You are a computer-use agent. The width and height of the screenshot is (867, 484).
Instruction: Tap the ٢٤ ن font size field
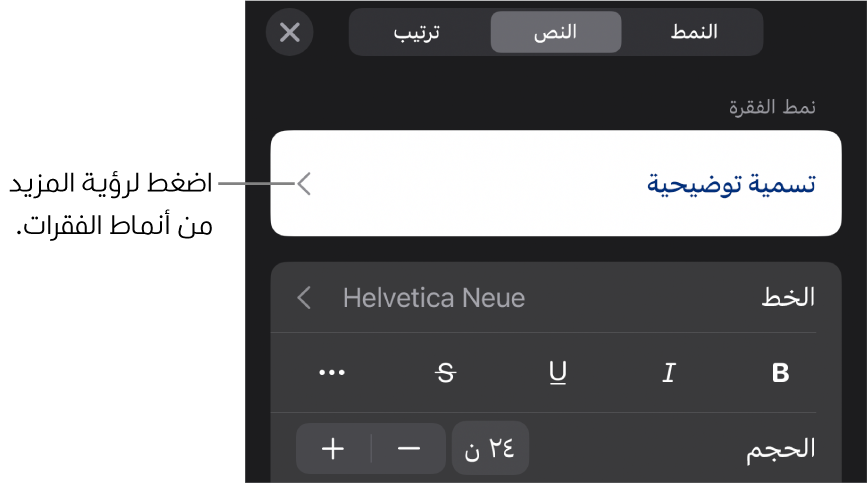point(490,449)
